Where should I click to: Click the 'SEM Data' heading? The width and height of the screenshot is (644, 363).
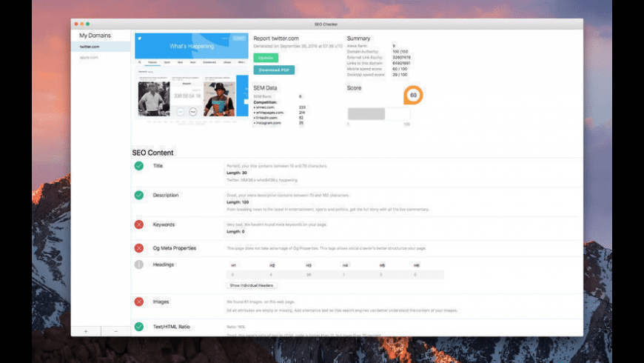(265, 88)
